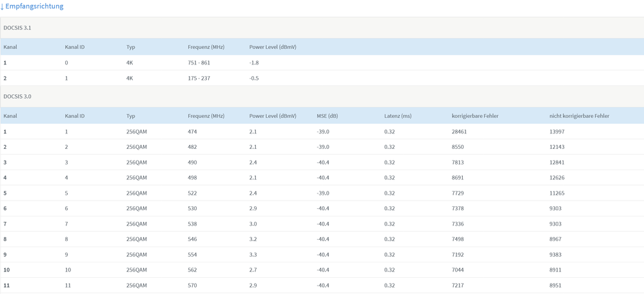Screen dimensions: 644x294
Task: Select the DOCSIS 3.1 section header
Action: (17, 28)
